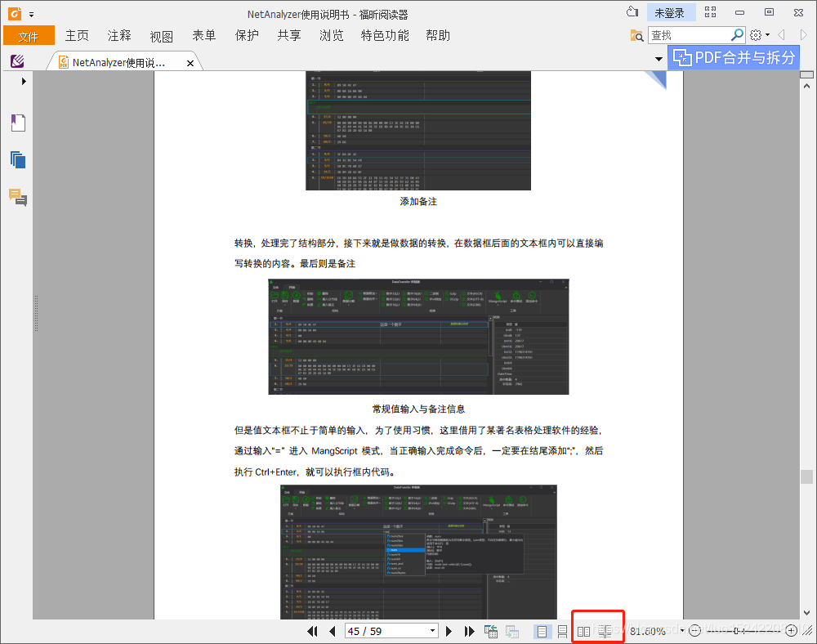The image size is (817, 644).
Task: Click the zoom out minus button
Action: tap(694, 631)
